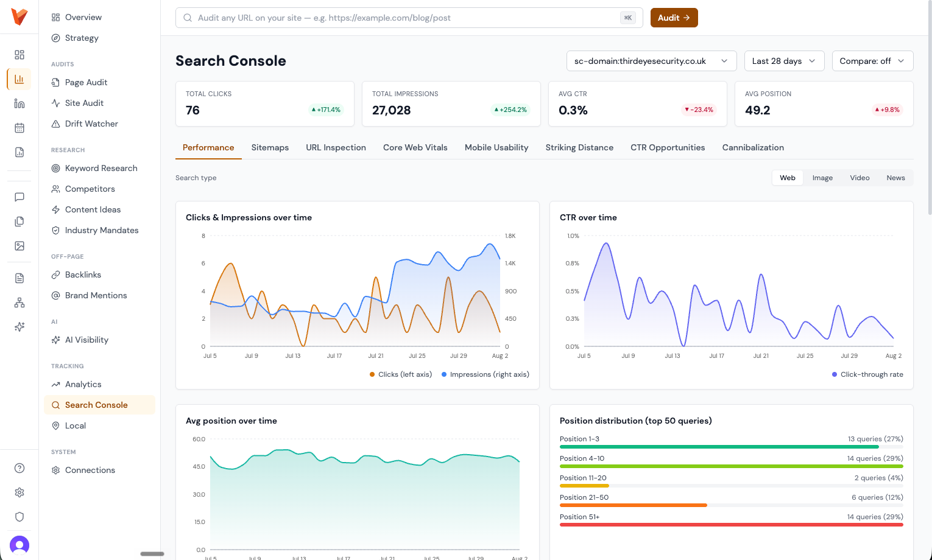Open the Compare: off dropdown
932x560 pixels.
tap(872, 61)
